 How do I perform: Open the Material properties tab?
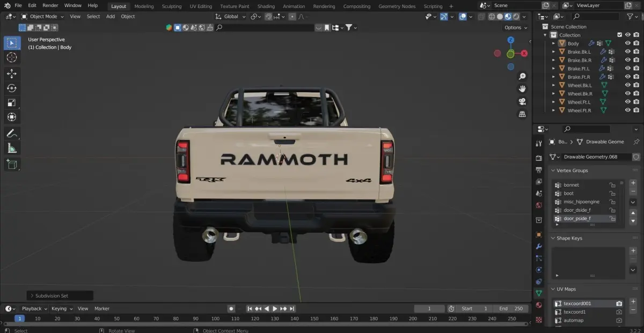click(539, 305)
